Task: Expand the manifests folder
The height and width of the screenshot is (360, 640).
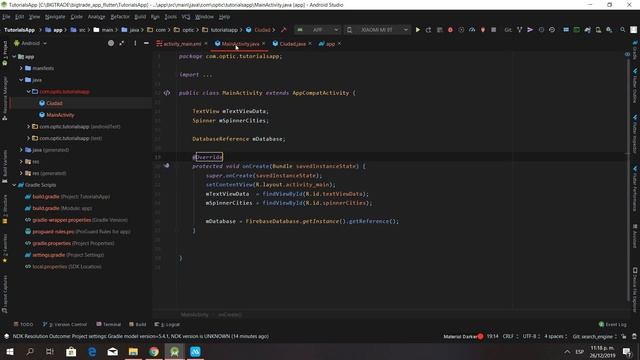Action: (x=21, y=68)
